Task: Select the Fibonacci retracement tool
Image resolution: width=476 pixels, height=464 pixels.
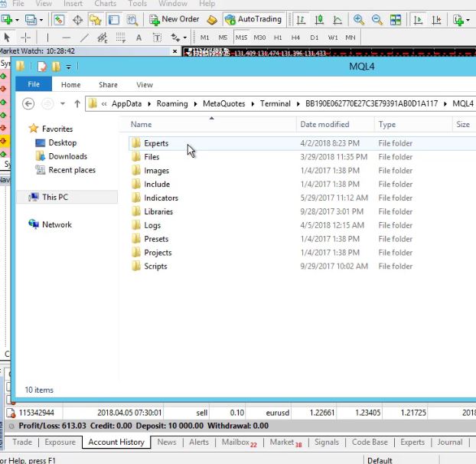Action: coord(120,38)
